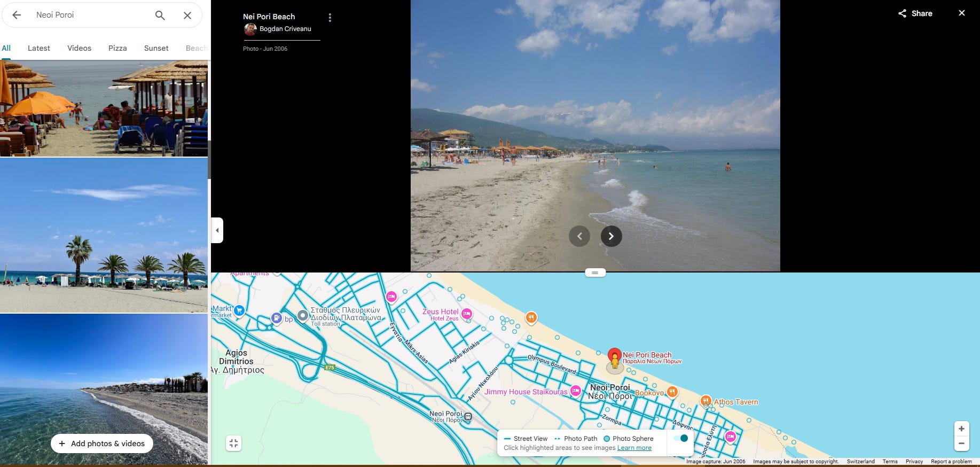Click the Agios Dimitrios map label
This screenshot has height=467, width=980.
237,357
